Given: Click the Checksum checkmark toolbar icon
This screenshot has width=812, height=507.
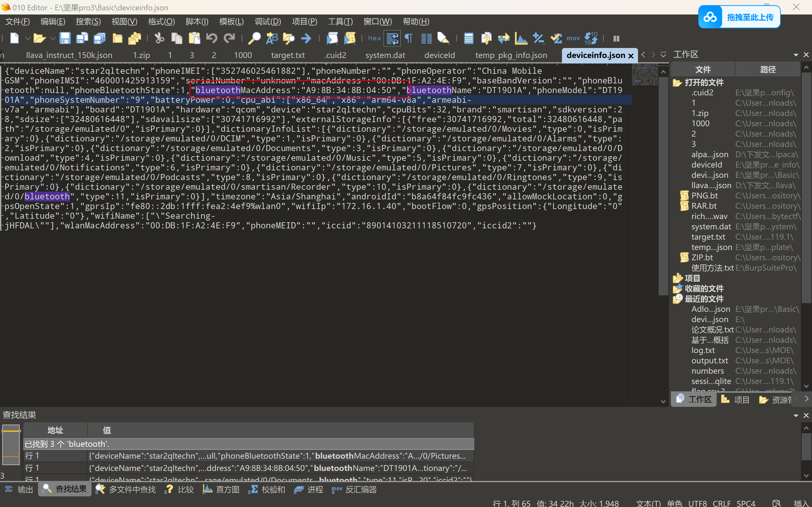Looking at the screenshot, I should tap(556, 38).
